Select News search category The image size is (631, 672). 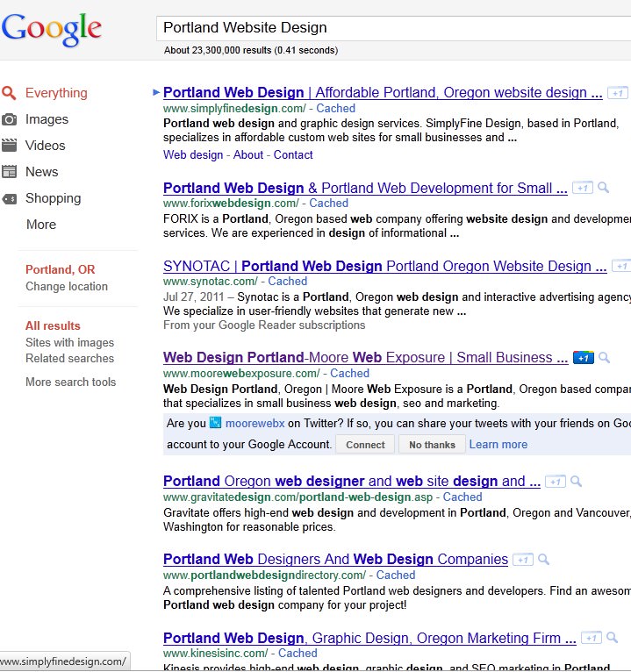(41, 171)
